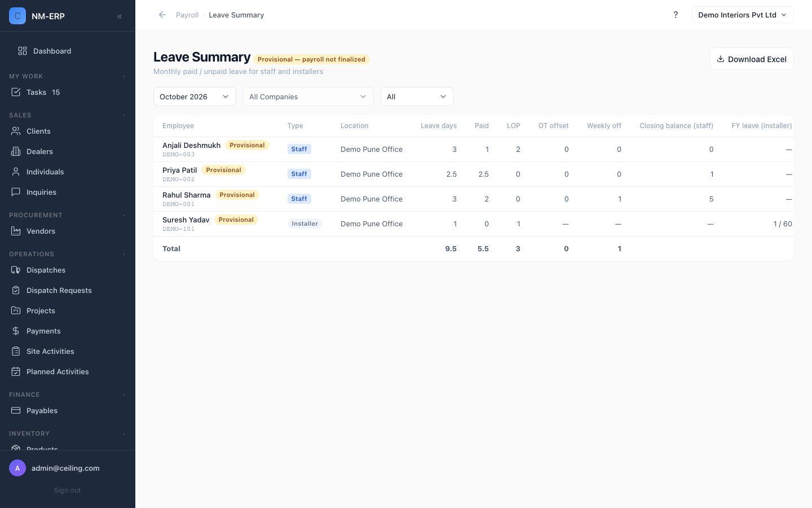Collapse the sidebar with the double-chevron icon
The width and height of the screenshot is (812, 508).
[x=120, y=16]
